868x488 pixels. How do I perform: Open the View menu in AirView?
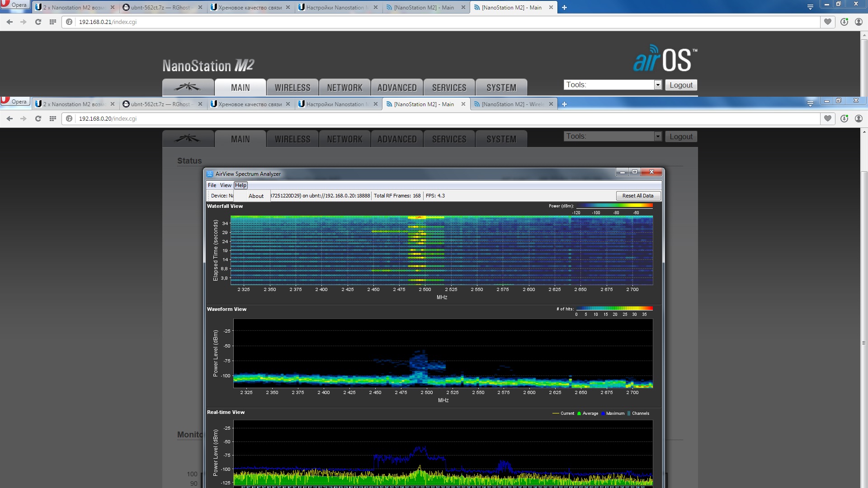[226, 185]
